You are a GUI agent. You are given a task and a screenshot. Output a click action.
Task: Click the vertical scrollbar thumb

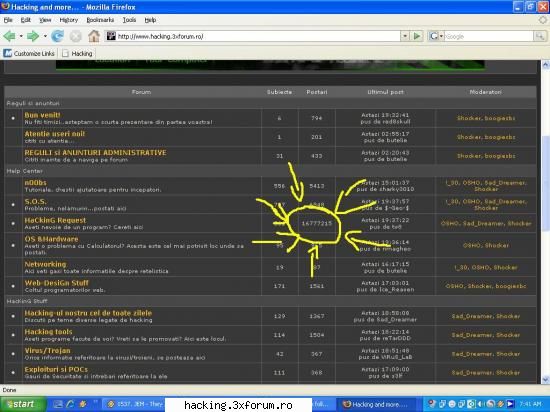[x=545, y=183]
